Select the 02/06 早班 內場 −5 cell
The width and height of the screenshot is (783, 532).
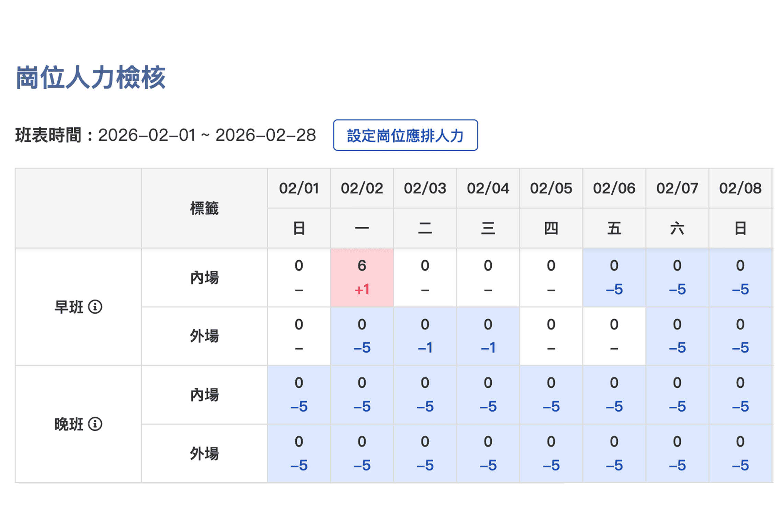[614, 278]
